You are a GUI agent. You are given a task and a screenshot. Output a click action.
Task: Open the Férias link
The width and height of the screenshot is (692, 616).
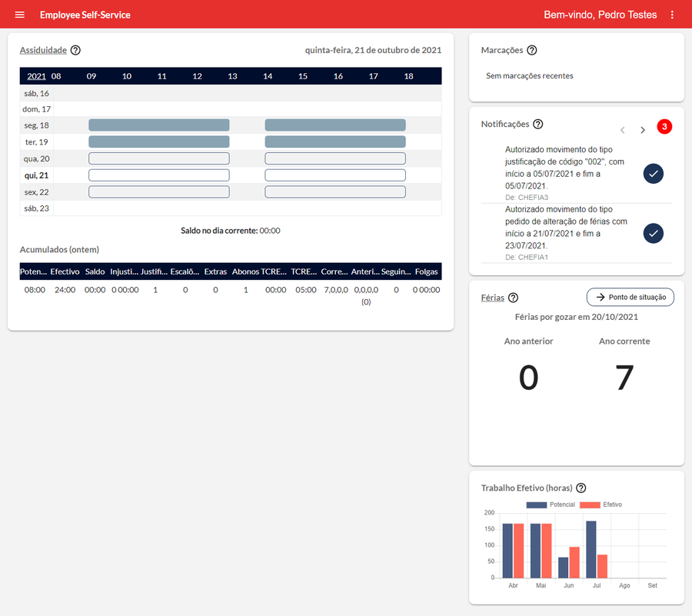pyautogui.click(x=493, y=298)
